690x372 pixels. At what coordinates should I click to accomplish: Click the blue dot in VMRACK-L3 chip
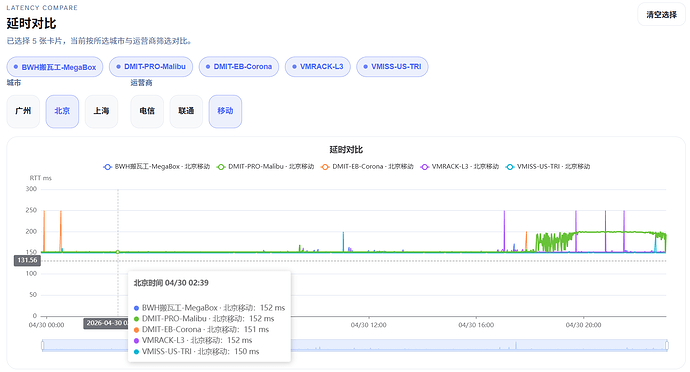294,67
